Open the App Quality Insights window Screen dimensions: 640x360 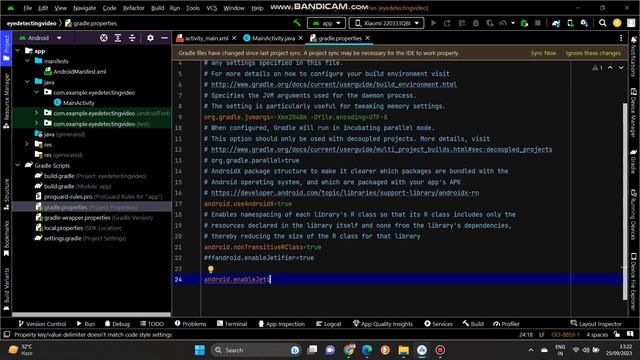coord(383,324)
